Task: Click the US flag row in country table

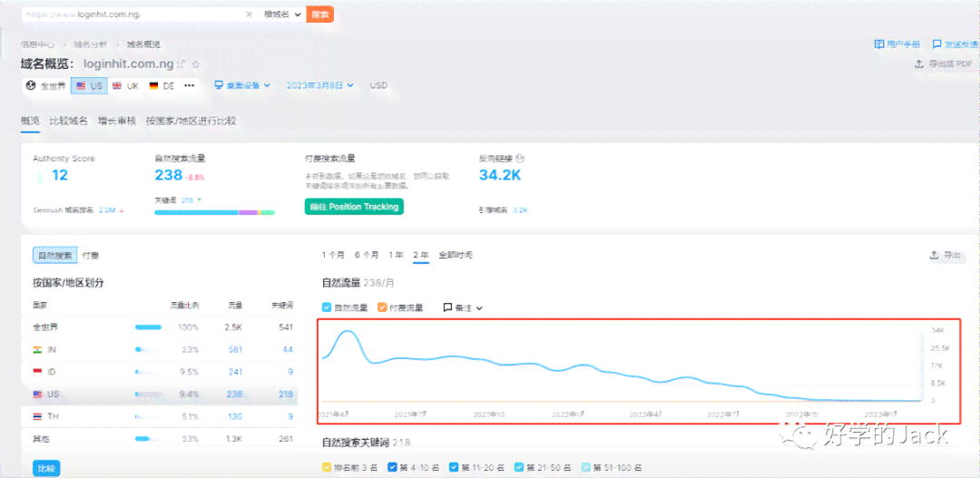Action: 159,395
